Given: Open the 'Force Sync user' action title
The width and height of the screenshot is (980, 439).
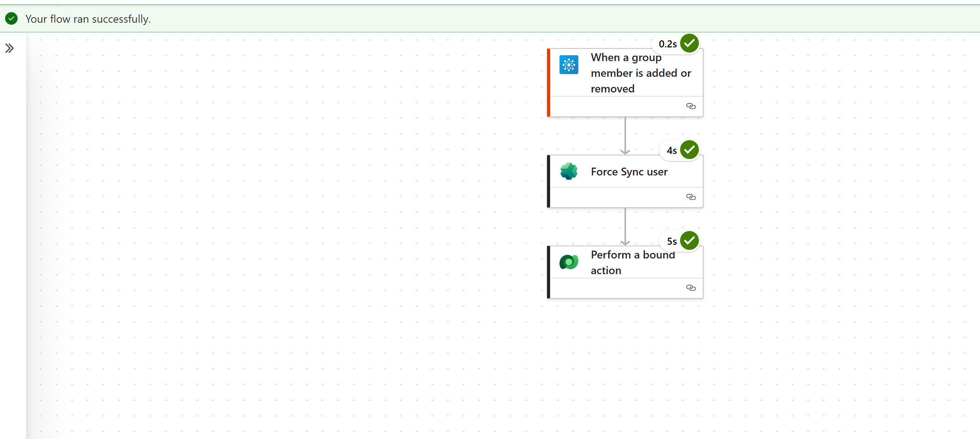Looking at the screenshot, I should 629,172.
